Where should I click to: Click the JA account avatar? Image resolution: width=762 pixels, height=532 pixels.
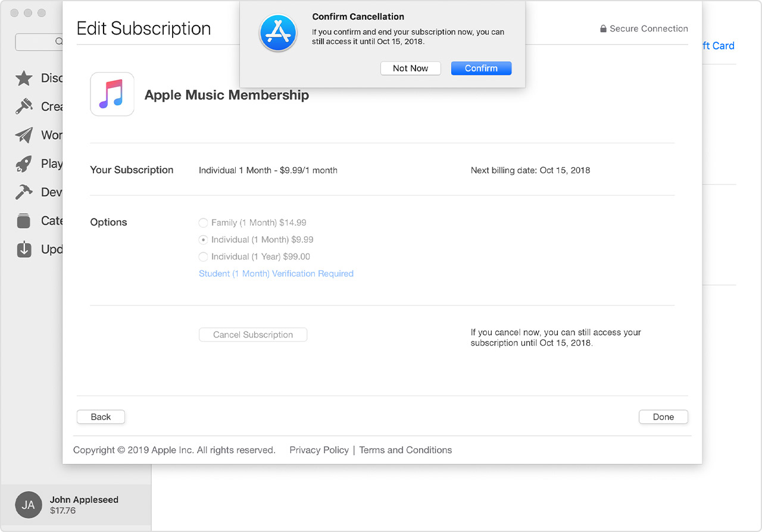pyautogui.click(x=29, y=505)
